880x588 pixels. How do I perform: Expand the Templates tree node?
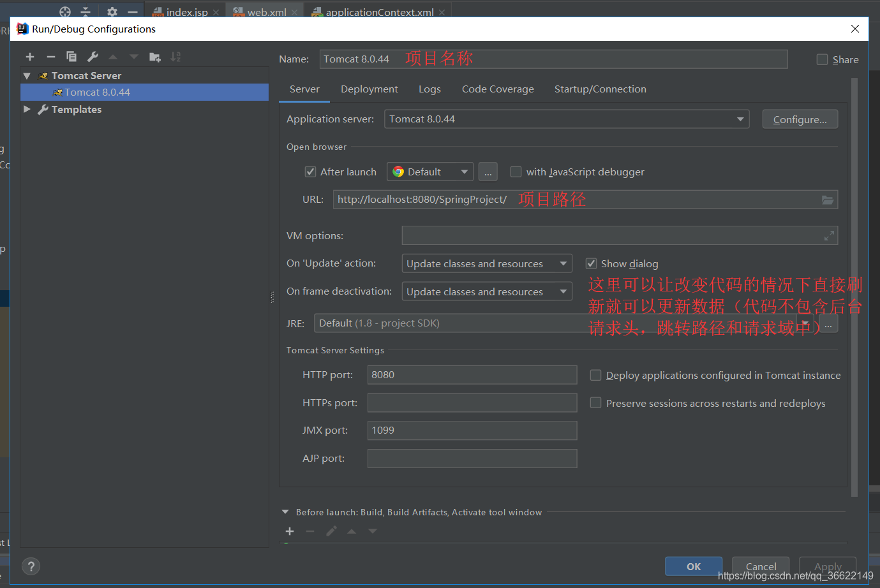27,109
